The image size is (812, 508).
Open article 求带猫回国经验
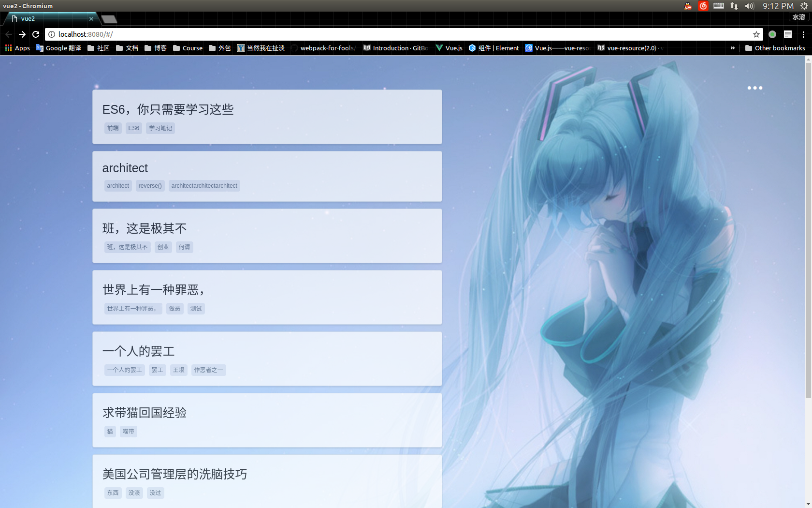144,413
